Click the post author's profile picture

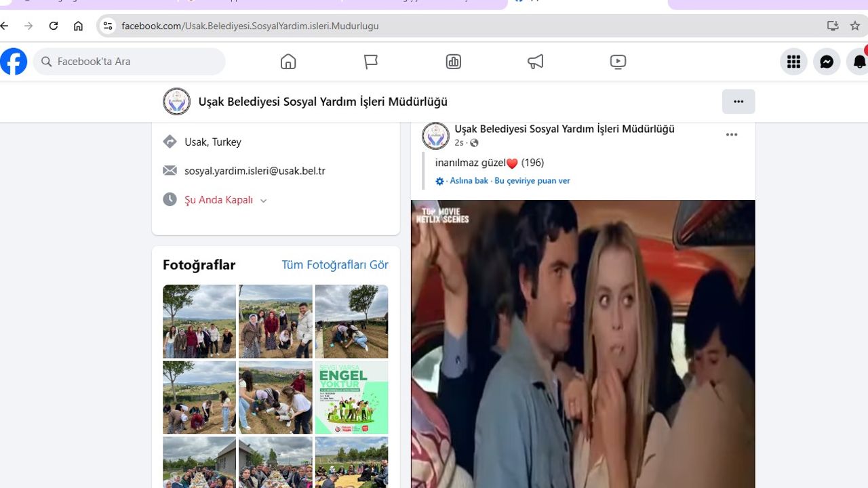tap(435, 136)
